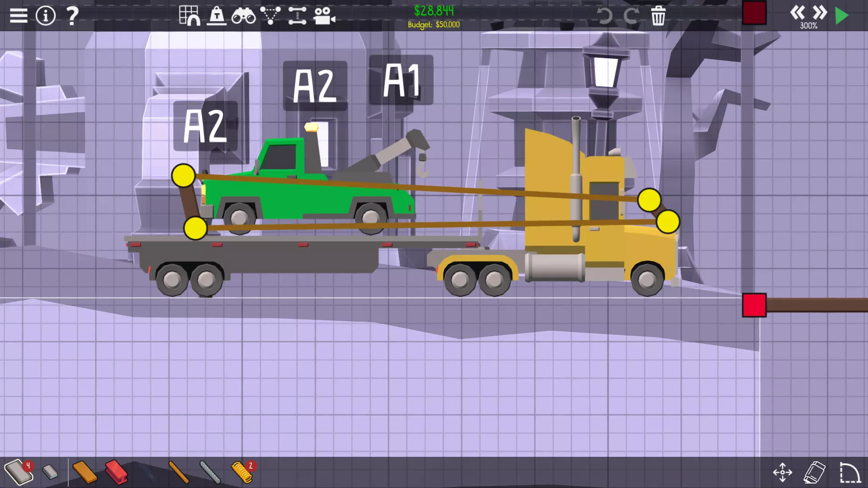Click the red anchor point square

point(754,305)
